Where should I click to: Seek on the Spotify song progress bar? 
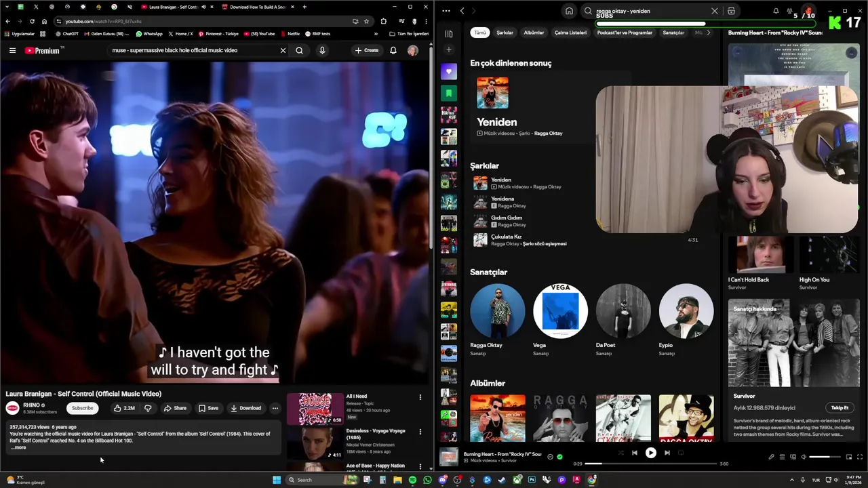[x=650, y=464]
